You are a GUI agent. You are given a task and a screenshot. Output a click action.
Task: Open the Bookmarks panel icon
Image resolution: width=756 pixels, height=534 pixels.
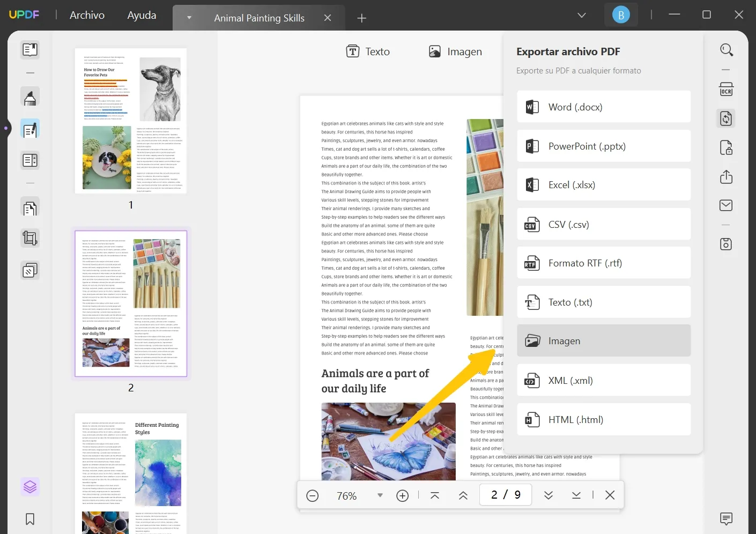pyautogui.click(x=30, y=519)
